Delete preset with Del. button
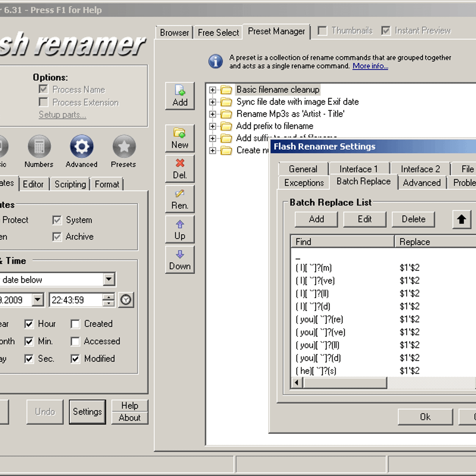The height and width of the screenshot is (476, 476). click(180, 168)
